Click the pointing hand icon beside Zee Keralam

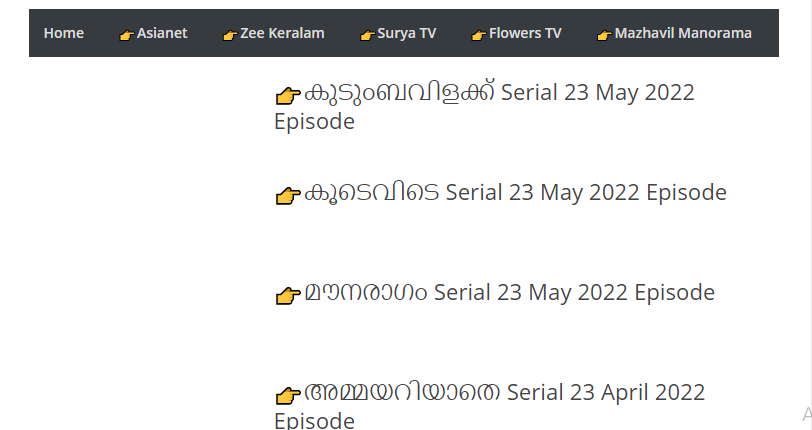tap(229, 35)
